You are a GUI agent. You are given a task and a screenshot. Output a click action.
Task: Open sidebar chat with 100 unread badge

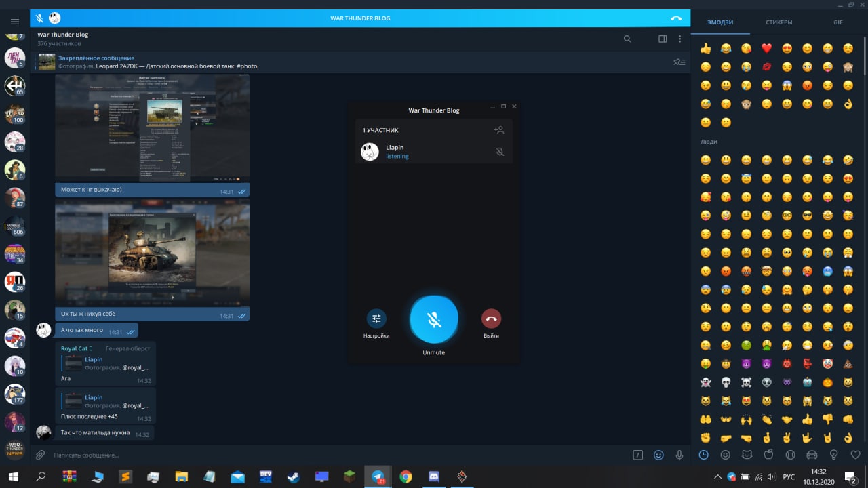pyautogui.click(x=15, y=114)
